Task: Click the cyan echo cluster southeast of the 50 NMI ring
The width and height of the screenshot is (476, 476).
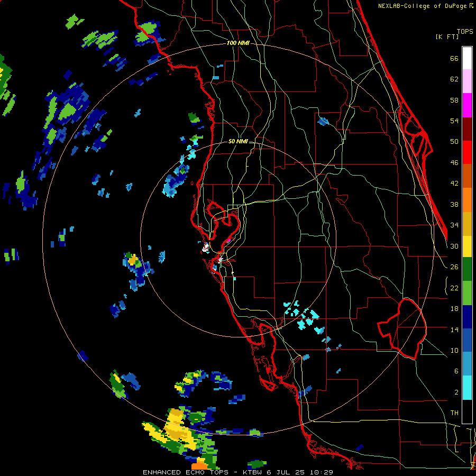Action: coord(304,317)
